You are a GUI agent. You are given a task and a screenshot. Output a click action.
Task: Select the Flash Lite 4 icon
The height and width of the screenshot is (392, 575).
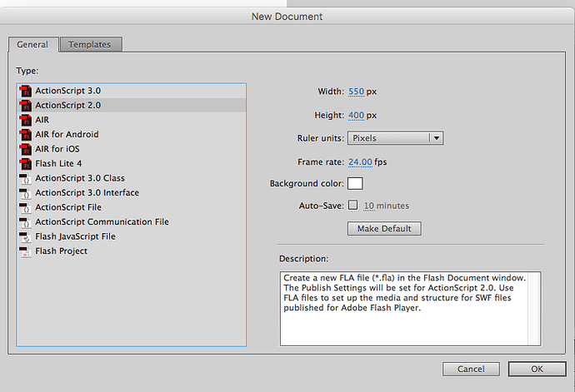(x=25, y=164)
